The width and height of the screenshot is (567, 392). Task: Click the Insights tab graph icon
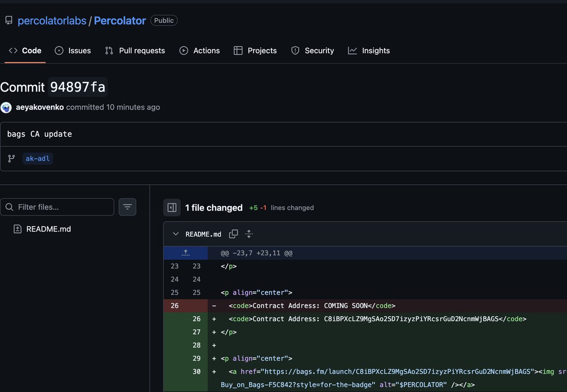tap(352, 51)
